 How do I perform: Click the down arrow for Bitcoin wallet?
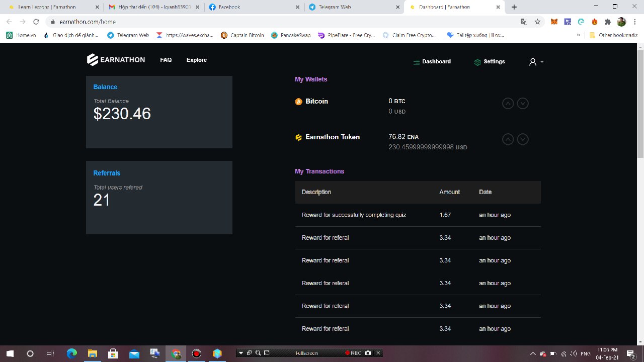523,104
